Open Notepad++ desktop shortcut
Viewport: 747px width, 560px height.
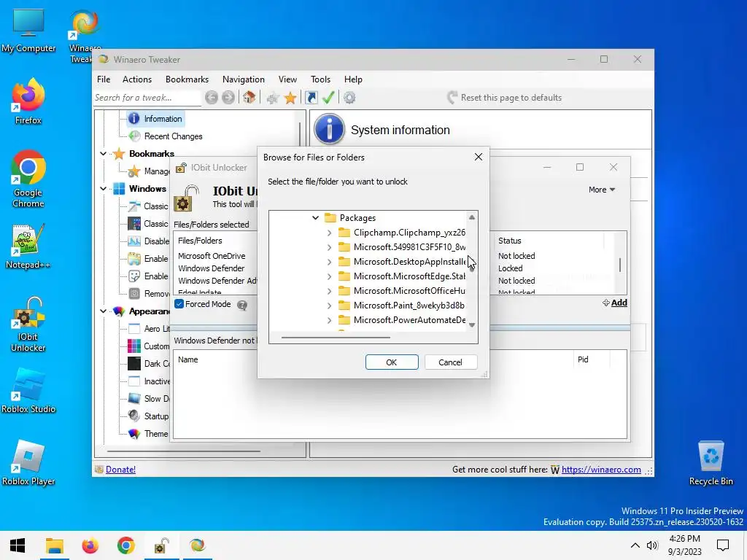coord(28,246)
